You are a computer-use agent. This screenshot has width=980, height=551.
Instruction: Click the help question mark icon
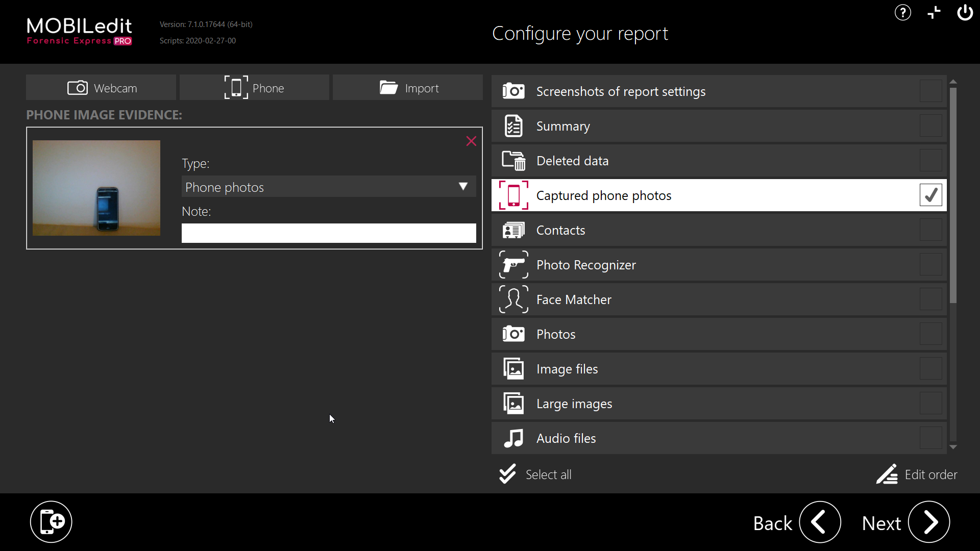[x=902, y=13]
